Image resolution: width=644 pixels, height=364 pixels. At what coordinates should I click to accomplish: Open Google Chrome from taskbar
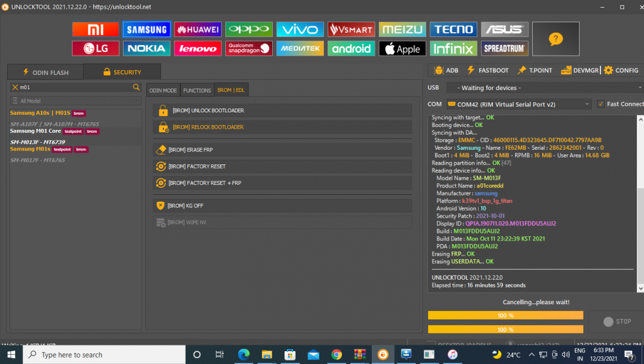point(337,355)
